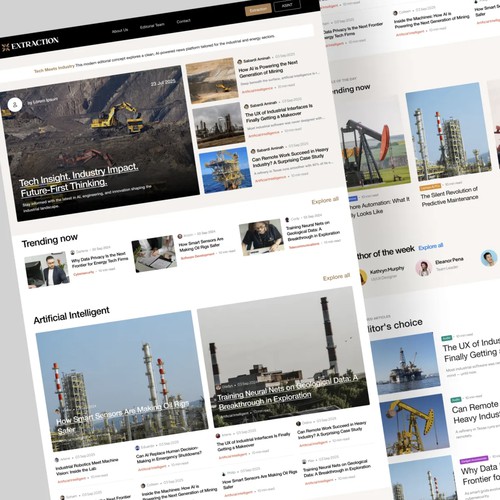Click avatar on lower UX Interfaces list item
Screen dimensions: 500x500
pyautogui.click(x=218, y=435)
